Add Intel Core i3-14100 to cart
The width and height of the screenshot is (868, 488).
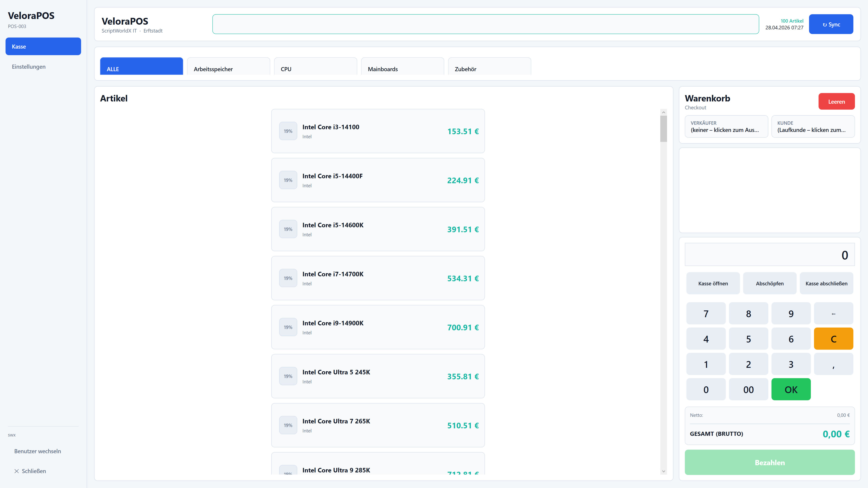378,131
